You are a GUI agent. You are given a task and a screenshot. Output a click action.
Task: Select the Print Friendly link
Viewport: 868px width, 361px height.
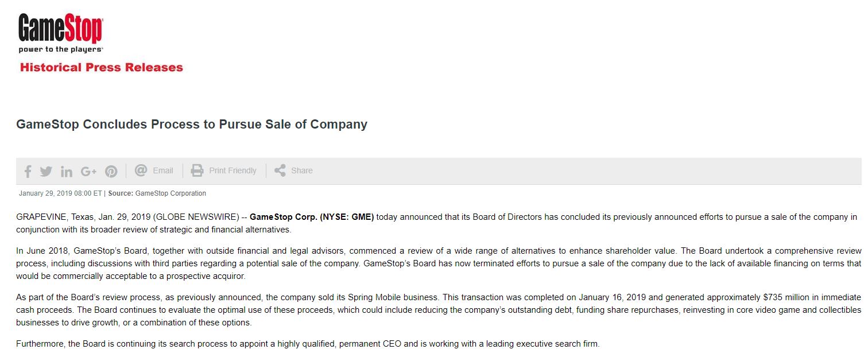[x=232, y=170]
